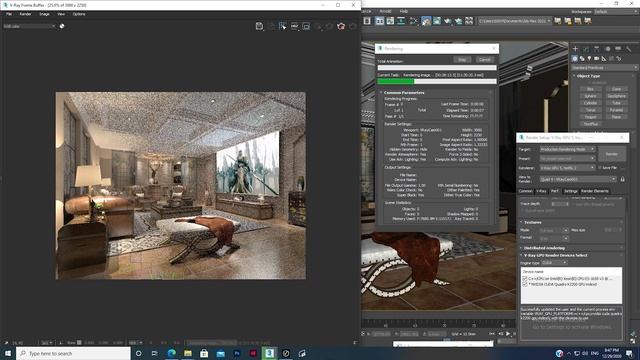Screen dimensions: 640x360
Task: Select the Hierarchy tab icon in command panel
Action: point(597,49)
